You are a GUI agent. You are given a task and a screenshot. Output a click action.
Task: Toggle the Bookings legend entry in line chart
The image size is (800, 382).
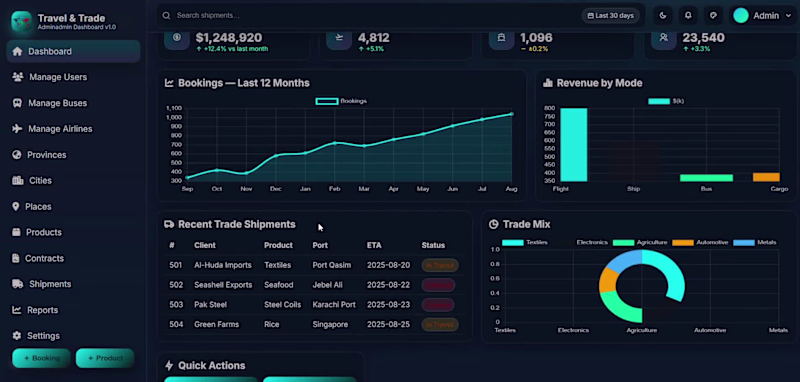coord(341,101)
